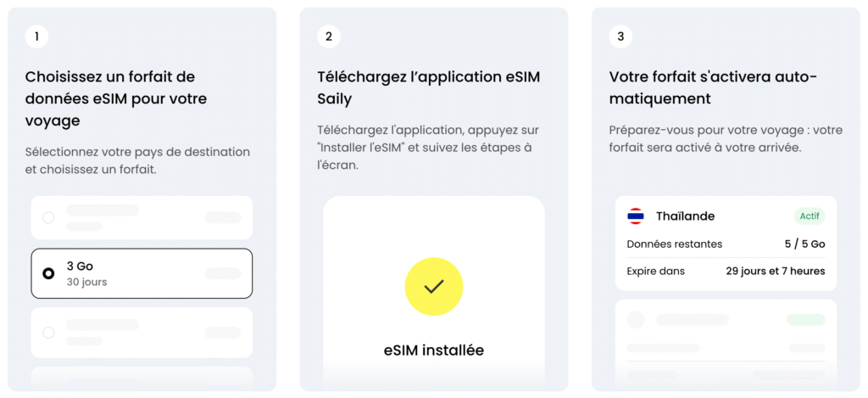868x398 pixels.
Task: Click the yellow checkmark circle icon
Action: [433, 287]
